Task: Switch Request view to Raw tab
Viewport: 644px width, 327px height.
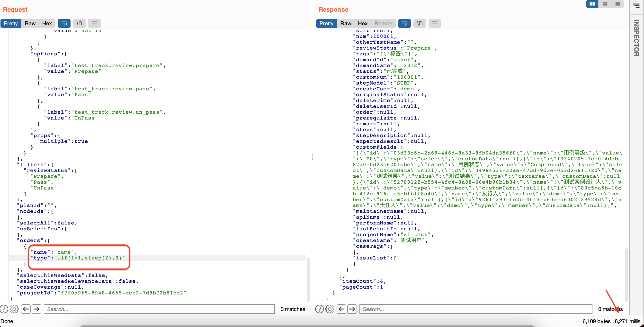Action: [30, 23]
